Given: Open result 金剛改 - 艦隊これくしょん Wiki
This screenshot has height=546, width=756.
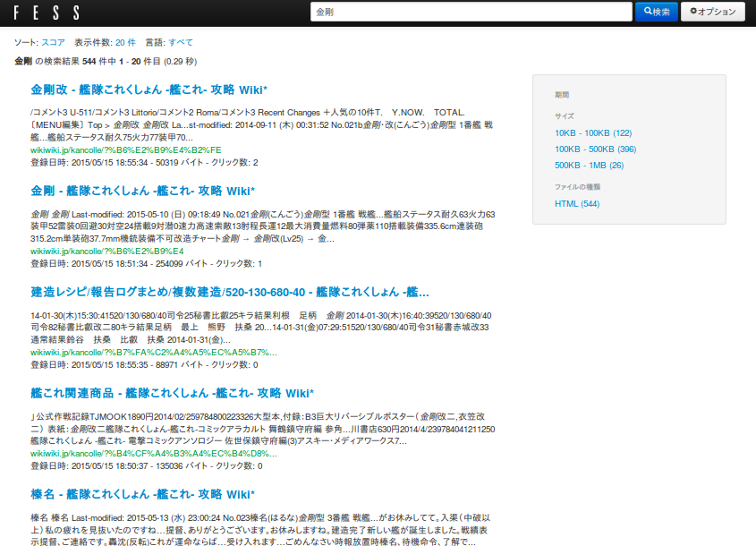Looking at the screenshot, I should pyautogui.click(x=149, y=90).
